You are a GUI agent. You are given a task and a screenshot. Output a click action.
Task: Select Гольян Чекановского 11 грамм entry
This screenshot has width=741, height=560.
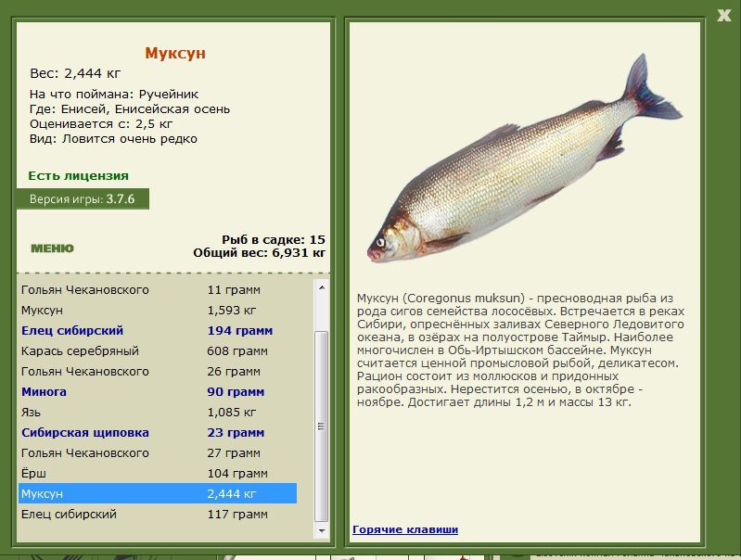pos(158,289)
